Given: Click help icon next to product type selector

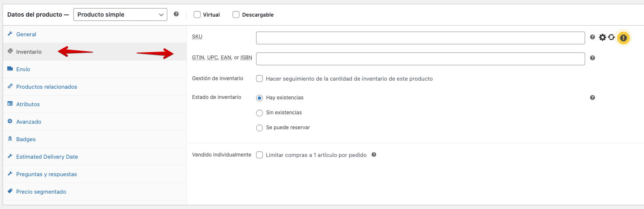Looking at the screenshot, I should click(x=176, y=14).
